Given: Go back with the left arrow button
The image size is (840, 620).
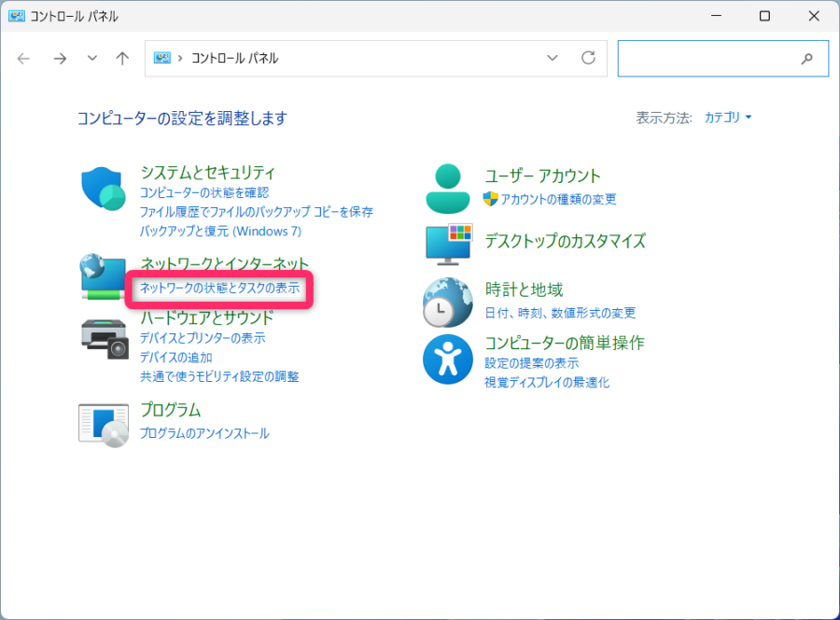Looking at the screenshot, I should 24,58.
